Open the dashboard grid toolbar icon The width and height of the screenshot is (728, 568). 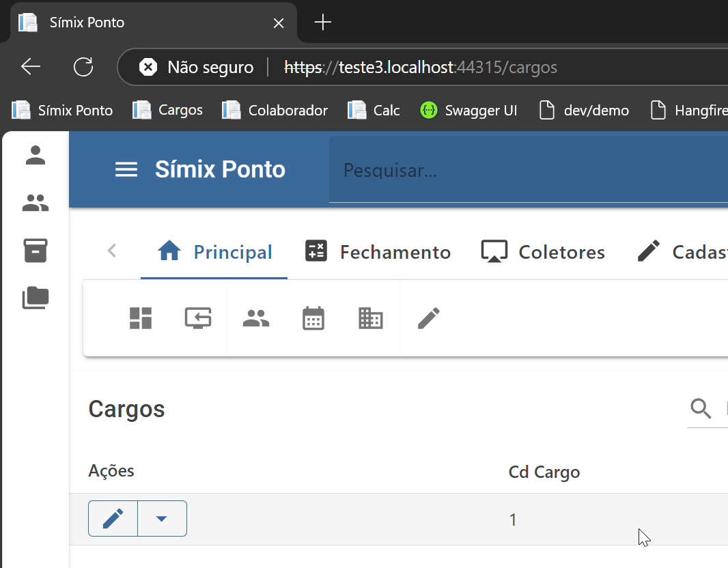141,318
